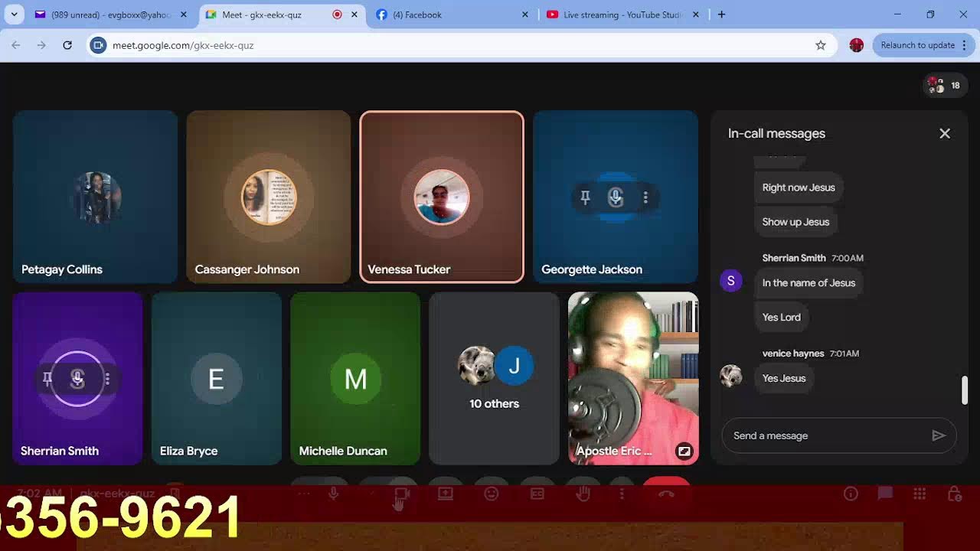Close the In-call messages panel

(945, 133)
